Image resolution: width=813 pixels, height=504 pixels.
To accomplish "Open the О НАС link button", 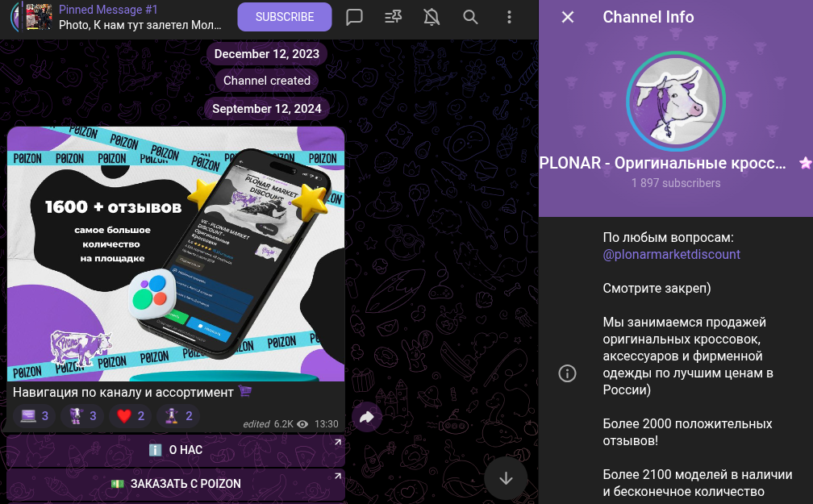I will [176, 450].
